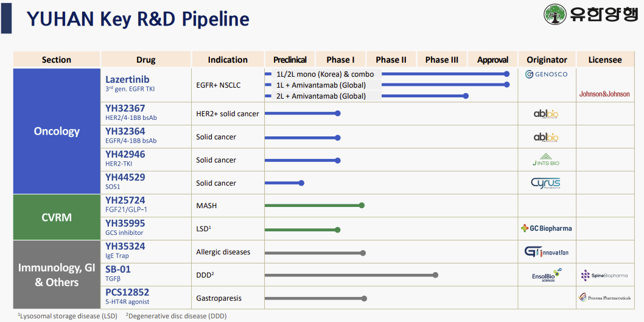Click the GC Biopharma logo

pyautogui.click(x=546, y=229)
